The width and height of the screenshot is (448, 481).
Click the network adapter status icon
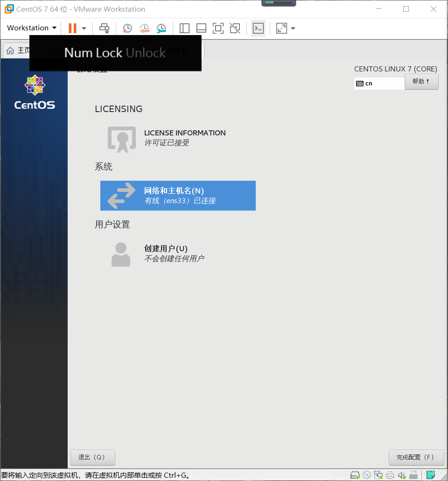378,475
